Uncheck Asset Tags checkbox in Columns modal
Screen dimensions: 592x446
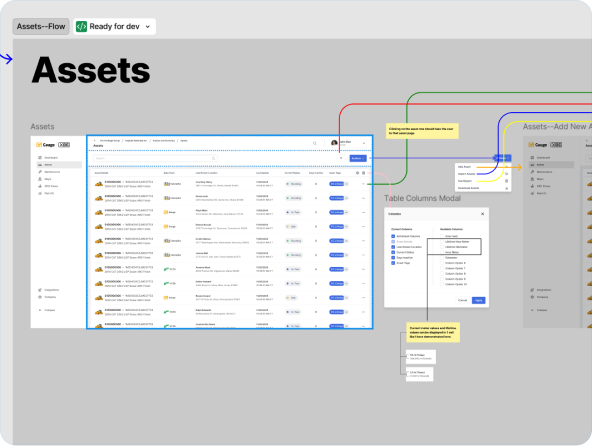pos(393,263)
